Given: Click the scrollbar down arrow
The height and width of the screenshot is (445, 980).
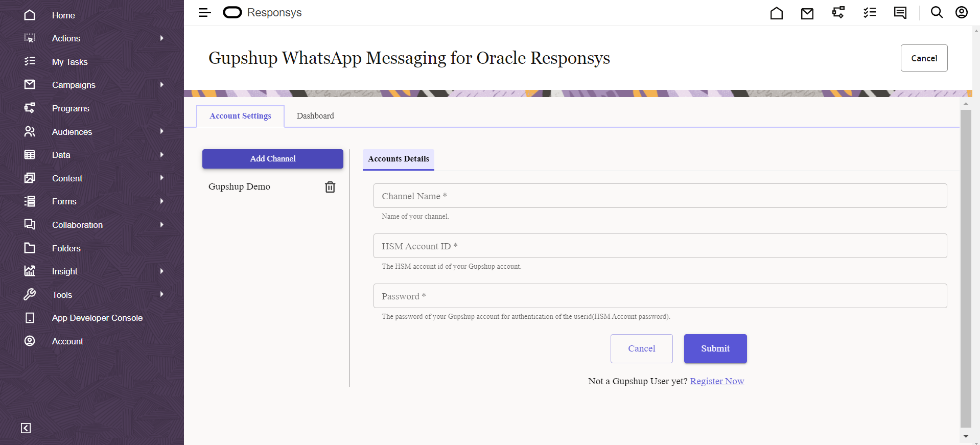Looking at the screenshot, I should pyautogui.click(x=966, y=436).
